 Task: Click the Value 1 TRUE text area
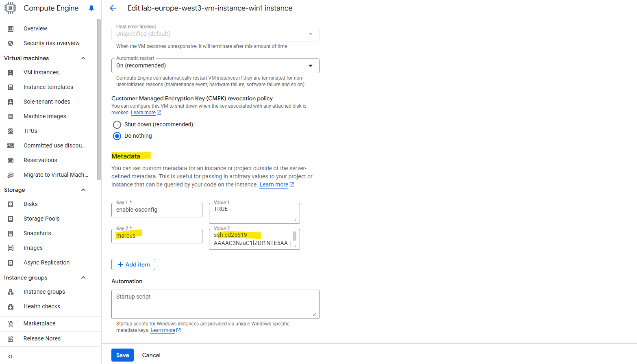click(254, 213)
